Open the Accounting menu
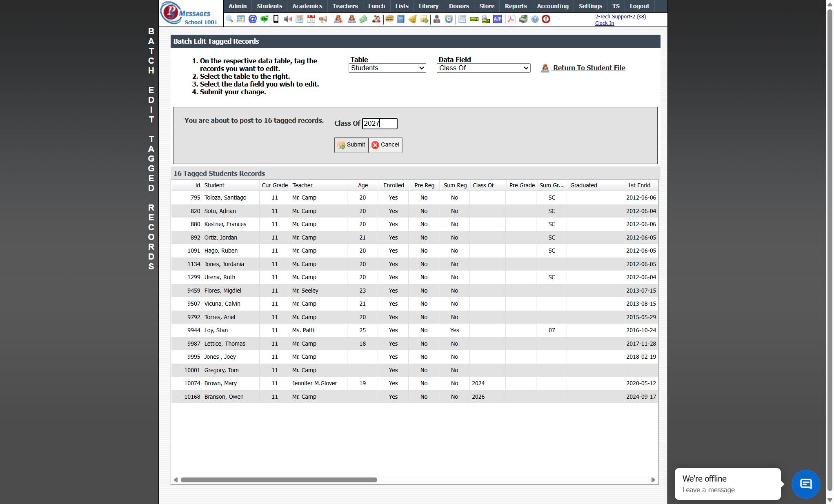This screenshot has width=834, height=504. coord(552,6)
